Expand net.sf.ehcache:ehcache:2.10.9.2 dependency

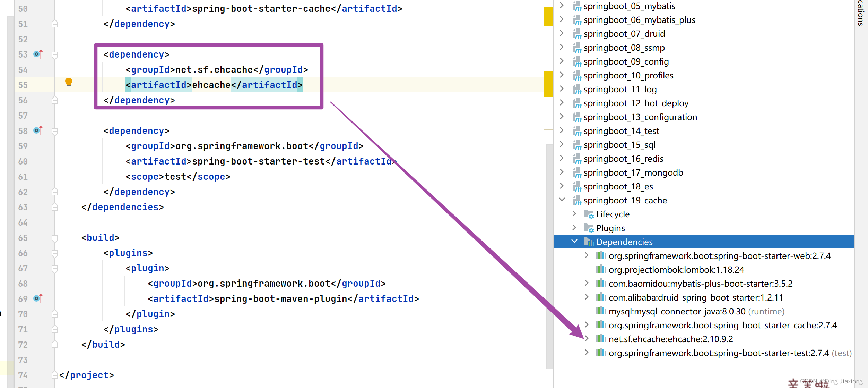[587, 338]
